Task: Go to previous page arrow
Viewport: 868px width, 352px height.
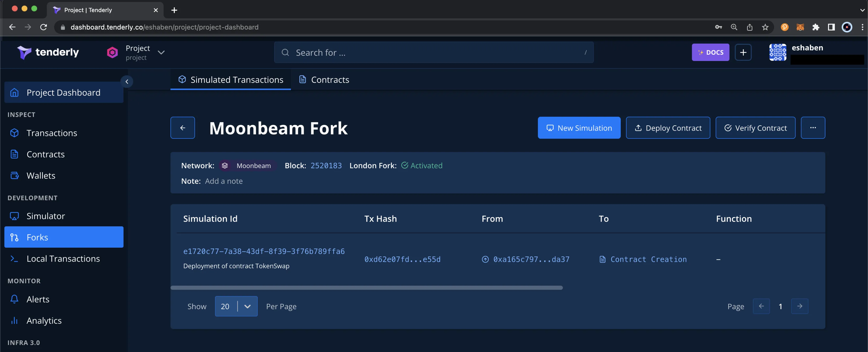Action: pyautogui.click(x=761, y=306)
